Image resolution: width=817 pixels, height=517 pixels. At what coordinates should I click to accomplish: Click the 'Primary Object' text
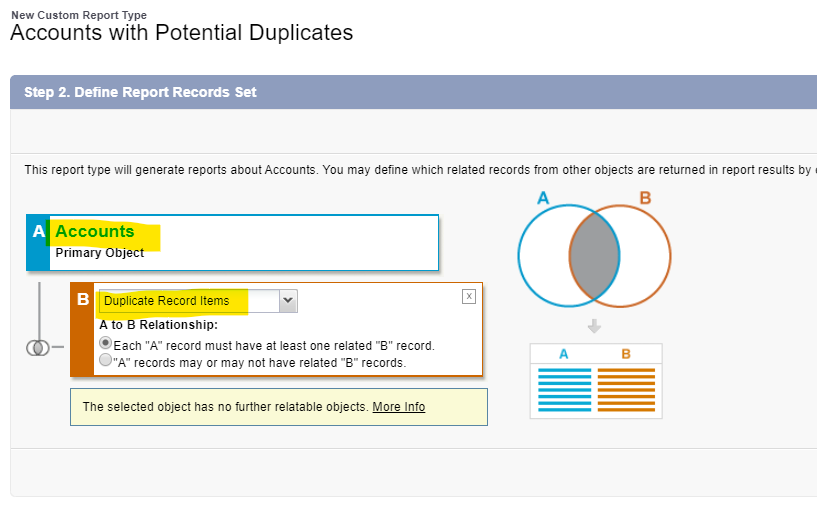(100, 253)
